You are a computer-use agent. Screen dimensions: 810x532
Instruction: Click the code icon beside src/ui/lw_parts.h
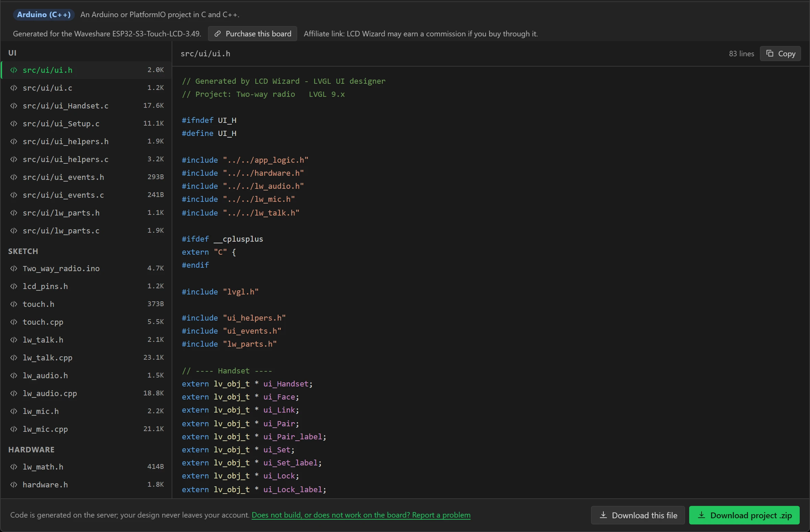[x=14, y=213]
